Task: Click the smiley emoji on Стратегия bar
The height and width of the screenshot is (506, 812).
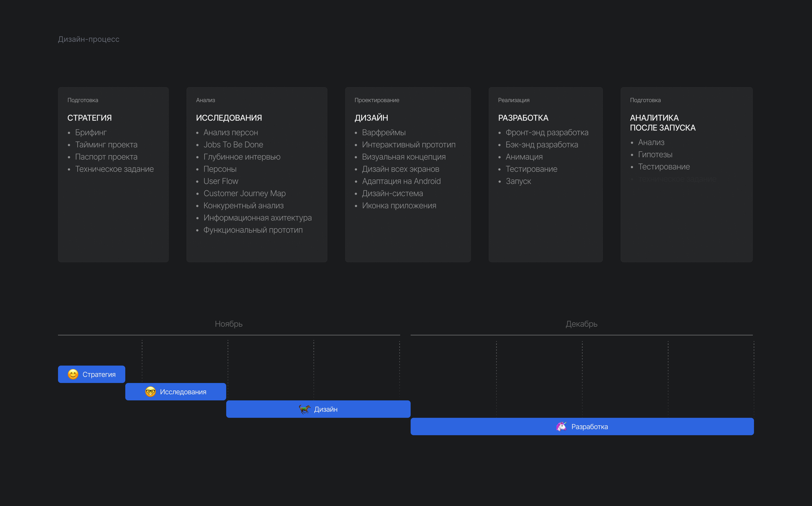Action: (x=73, y=374)
